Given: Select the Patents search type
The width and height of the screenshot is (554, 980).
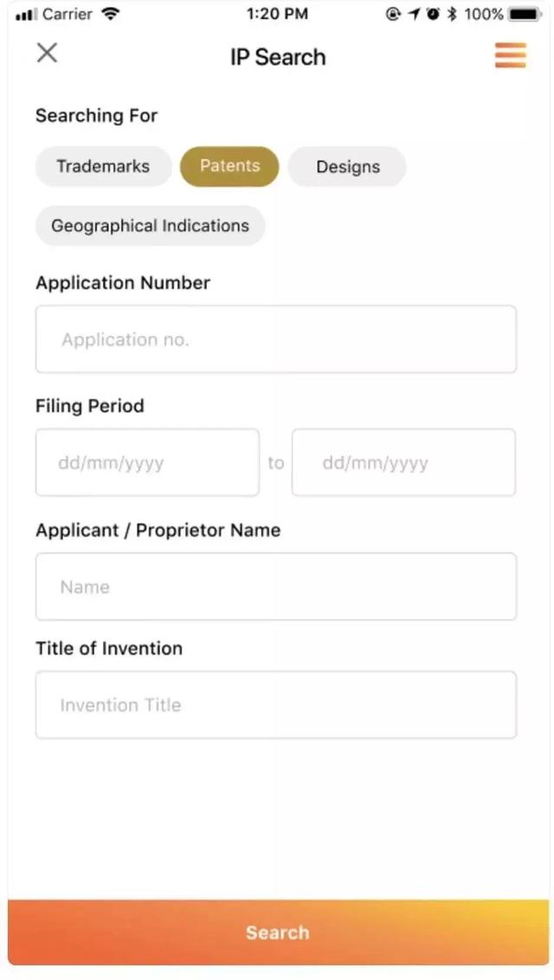Looking at the screenshot, I should click(229, 166).
